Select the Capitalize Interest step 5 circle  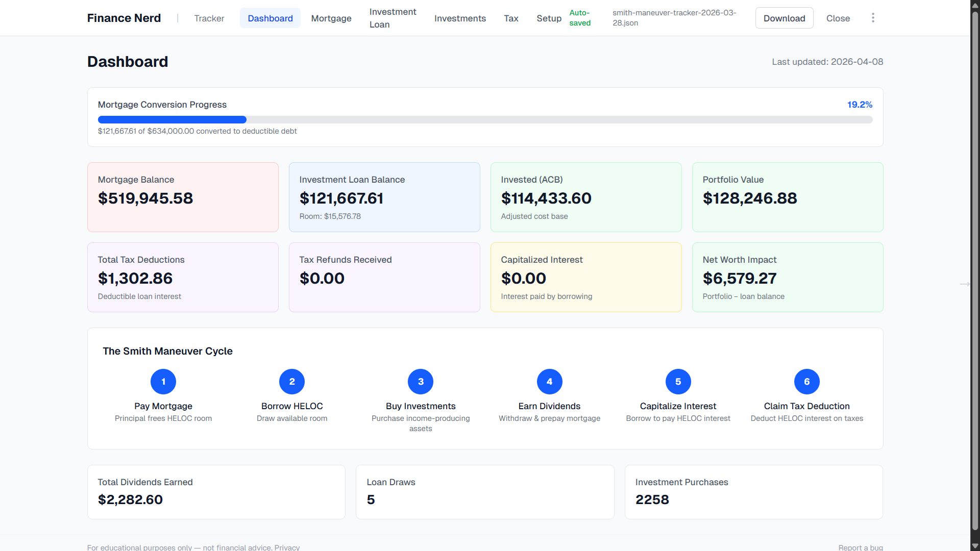click(678, 381)
